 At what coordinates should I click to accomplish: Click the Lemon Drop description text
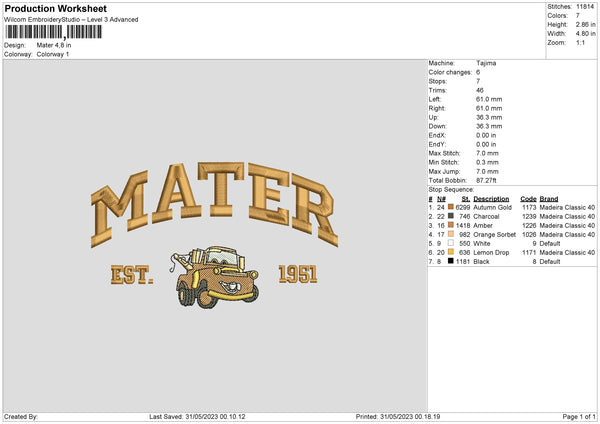491,253
